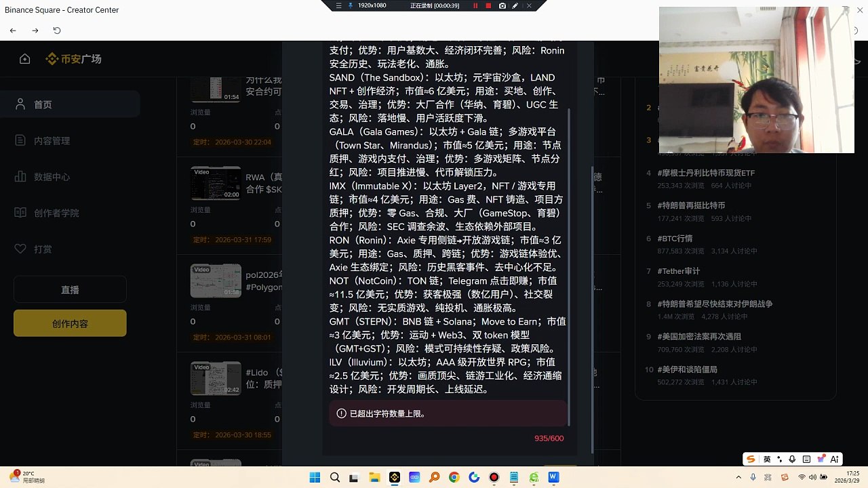Open the trending topic #Tether审计
Screen dimensions: 868x488
[679, 271]
